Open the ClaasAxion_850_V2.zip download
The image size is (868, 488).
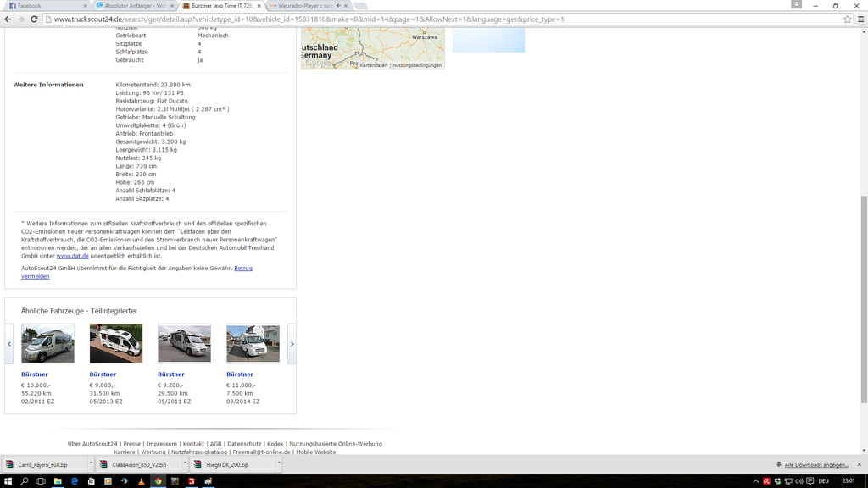tap(139, 464)
